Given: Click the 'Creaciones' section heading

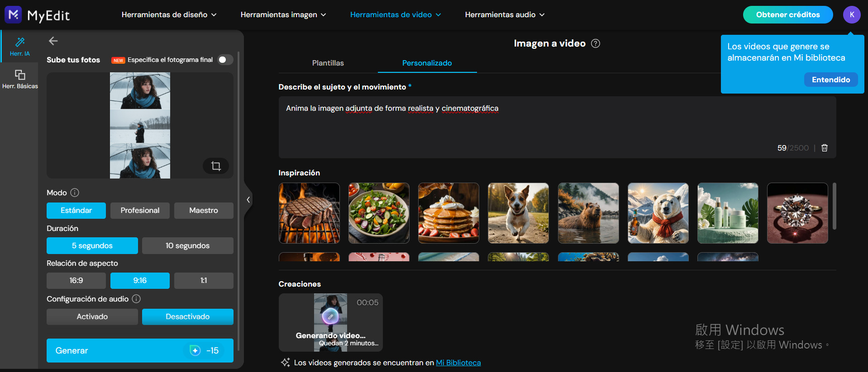Looking at the screenshot, I should (x=300, y=284).
